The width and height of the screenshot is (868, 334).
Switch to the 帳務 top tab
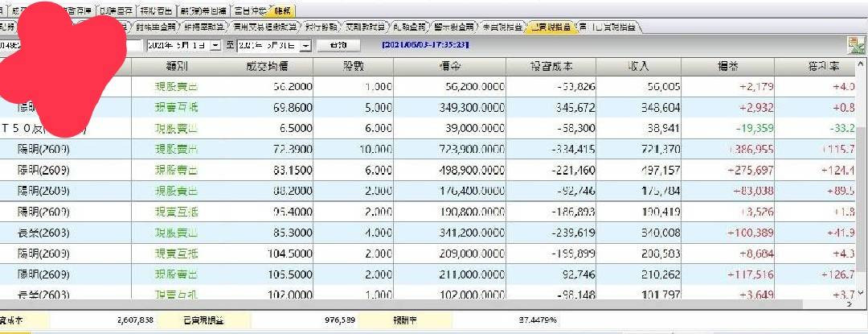pos(284,10)
